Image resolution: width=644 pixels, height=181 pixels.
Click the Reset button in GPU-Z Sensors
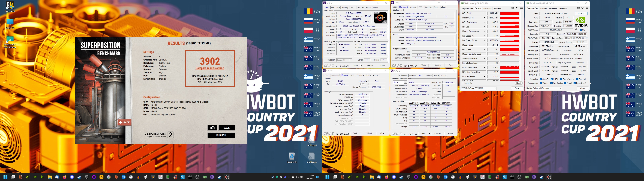519,83
